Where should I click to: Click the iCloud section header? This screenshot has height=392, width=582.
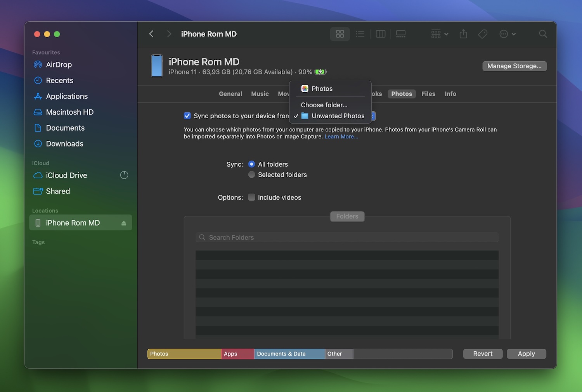pyautogui.click(x=41, y=163)
